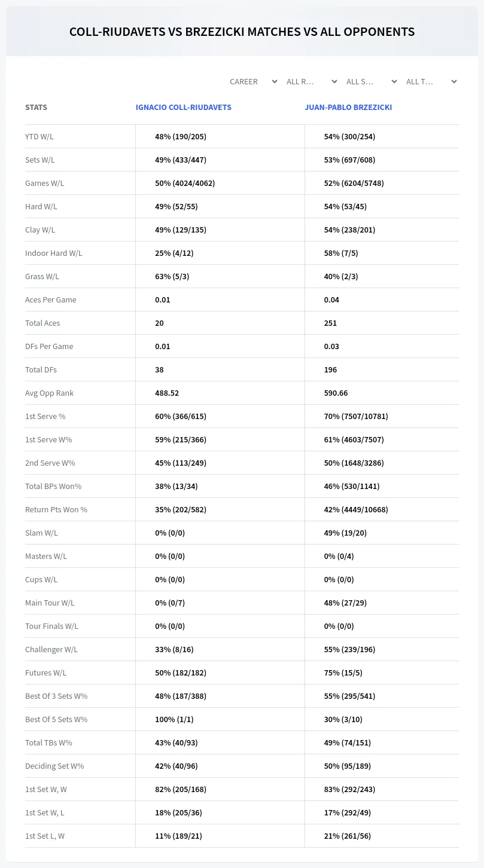Click the 1st Set L, W row label
This screenshot has width=484, height=868.
pos(45,836)
